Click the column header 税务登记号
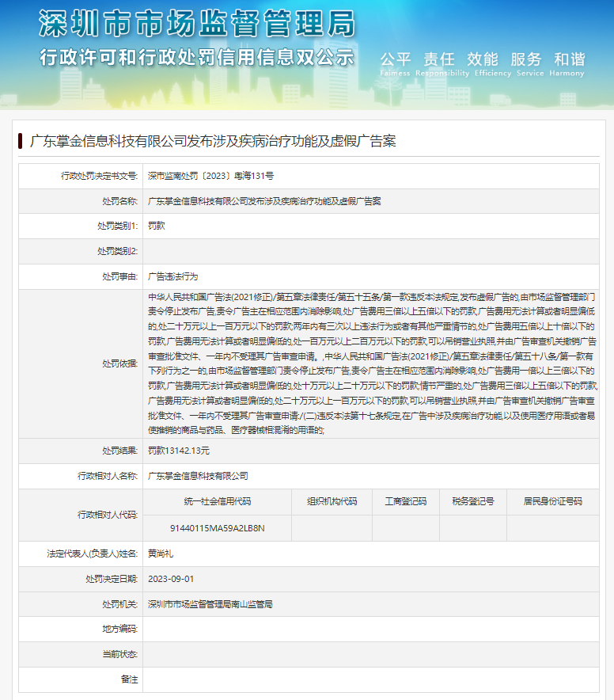614x700 pixels. (x=473, y=502)
